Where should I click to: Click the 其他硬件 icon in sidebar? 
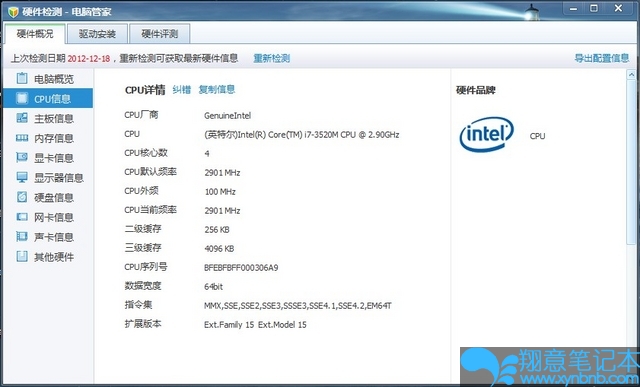pos(22,256)
